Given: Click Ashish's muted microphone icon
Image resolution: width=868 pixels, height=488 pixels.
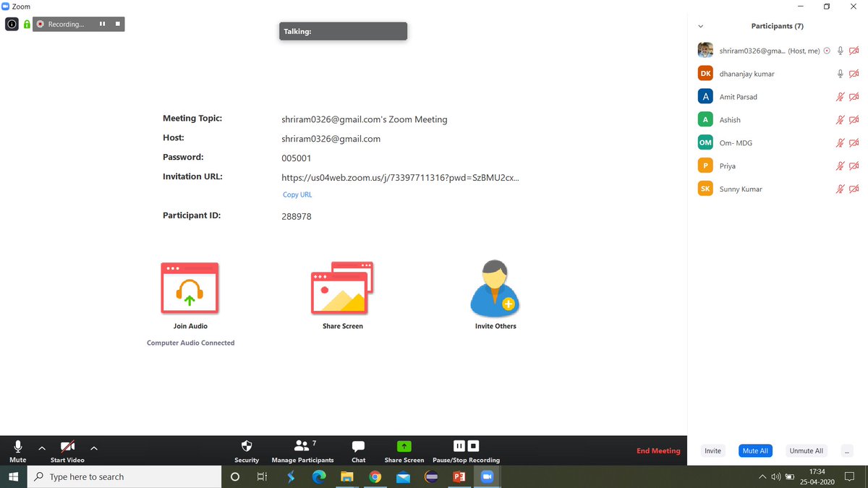Looking at the screenshot, I should (x=841, y=120).
